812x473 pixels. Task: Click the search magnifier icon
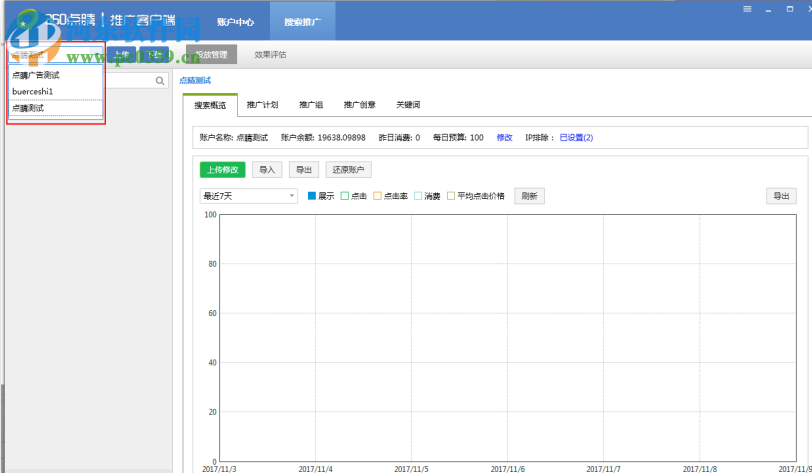pos(160,81)
